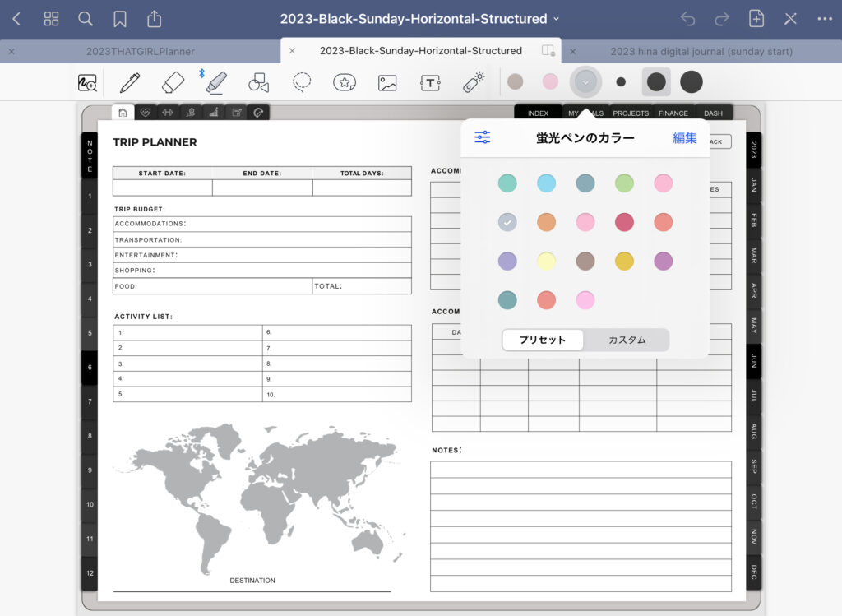The height and width of the screenshot is (616, 842).
Task: Add a new page
Action: point(756,19)
